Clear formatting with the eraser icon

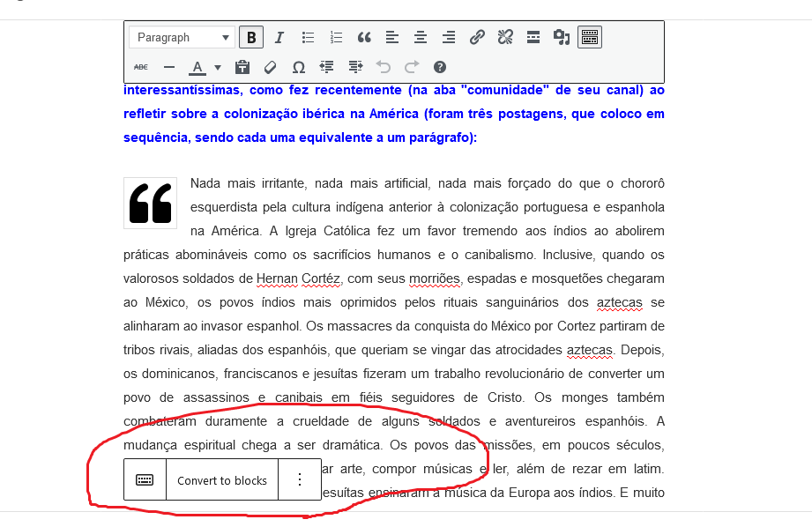271,67
